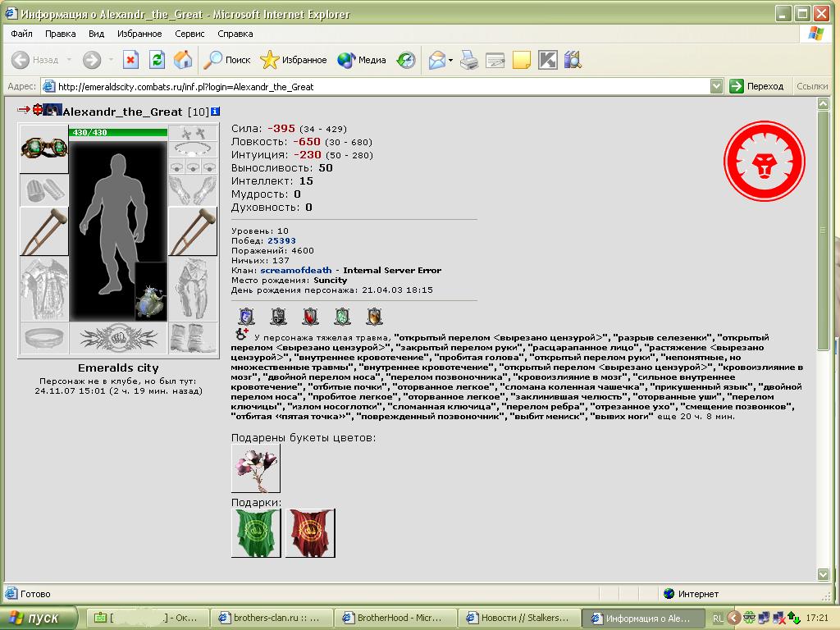
Task: Click the green cape gift
Action: (256, 533)
